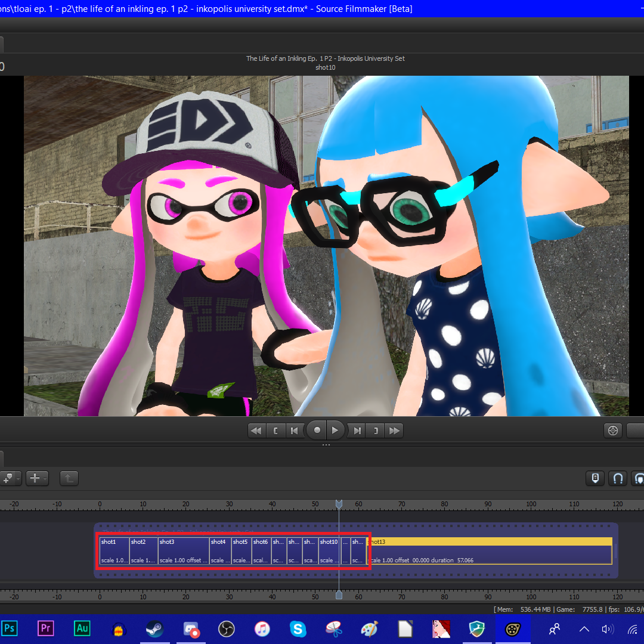Open the leftmost timeline tool dropdown
Screen dimensions: 644x644
(11, 478)
